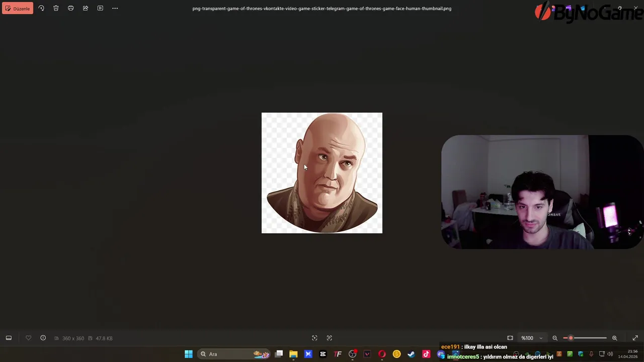644x362 pixels.
Task: Select the 47.8 KB file size text
Action: (x=104, y=338)
